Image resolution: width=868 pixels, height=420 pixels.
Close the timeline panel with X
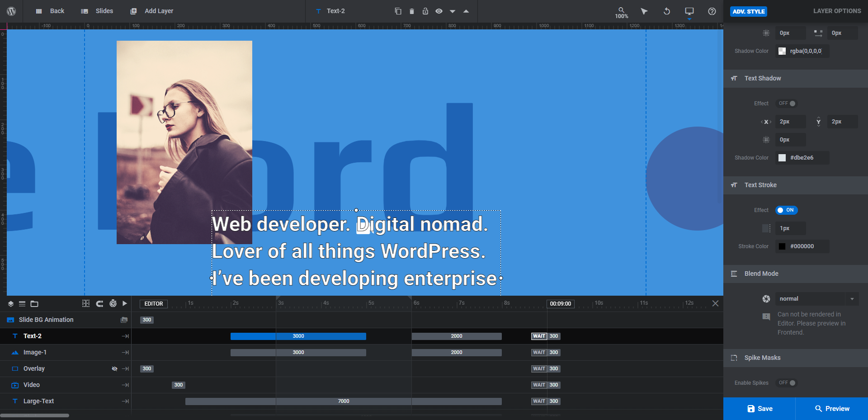pyautogui.click(x=715, y=303)
